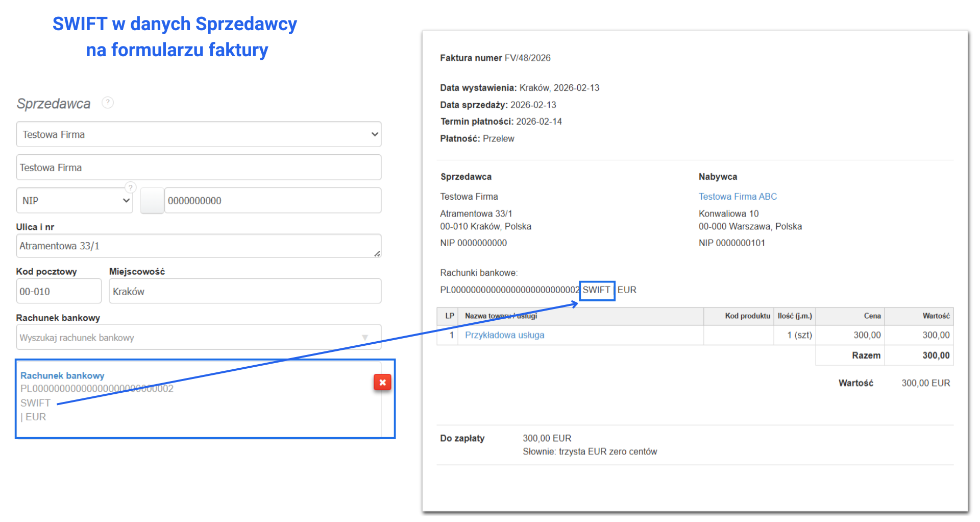Click the small prefix box before NIP number

[152, 201]
